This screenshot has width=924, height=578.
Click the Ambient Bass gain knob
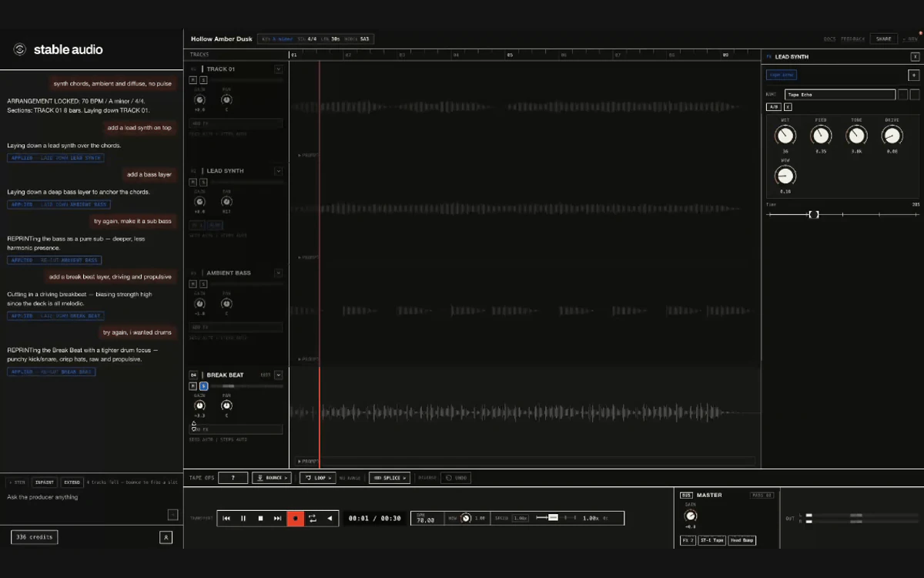pos(199,304)
